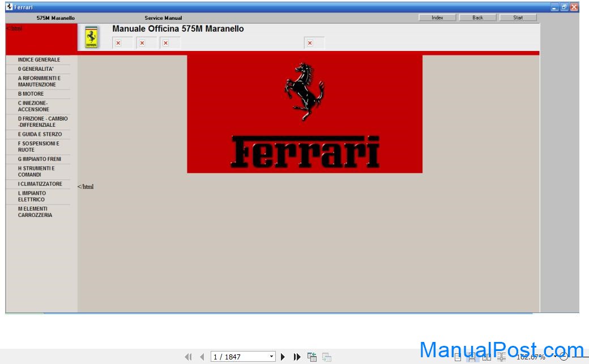Select continuous page layout view

click(x=472, y=357)
